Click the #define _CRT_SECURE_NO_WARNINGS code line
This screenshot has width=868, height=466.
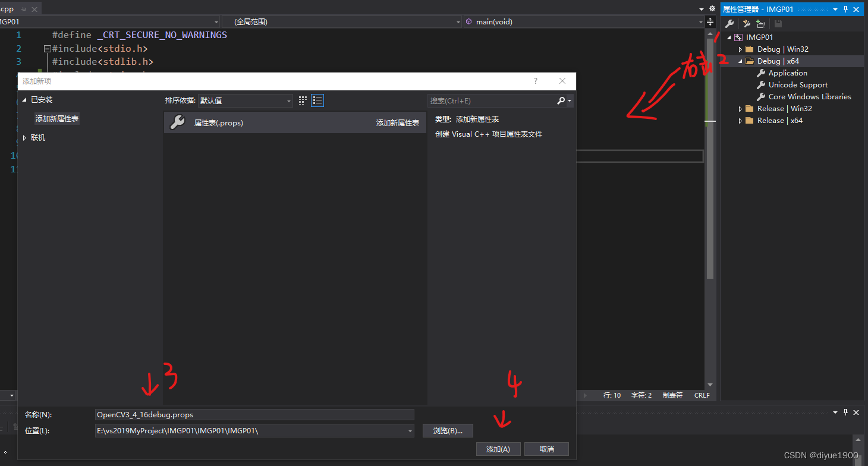(139, 35)
